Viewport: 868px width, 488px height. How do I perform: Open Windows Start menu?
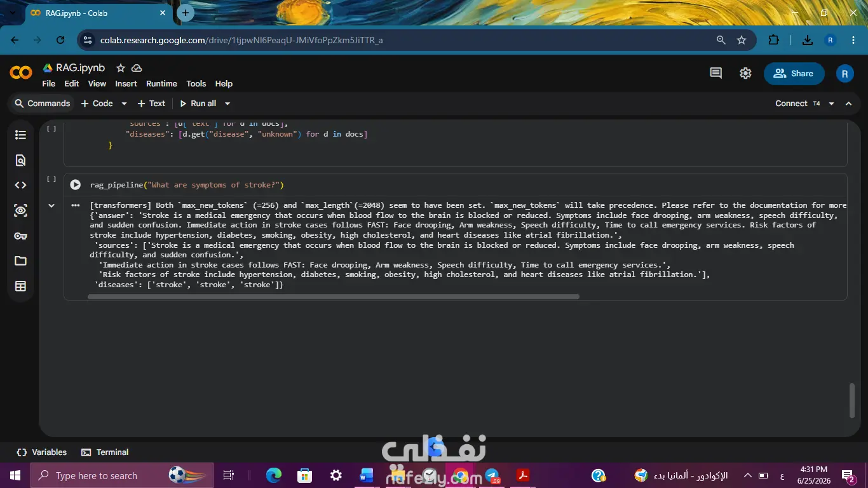[x=15, y=475]
